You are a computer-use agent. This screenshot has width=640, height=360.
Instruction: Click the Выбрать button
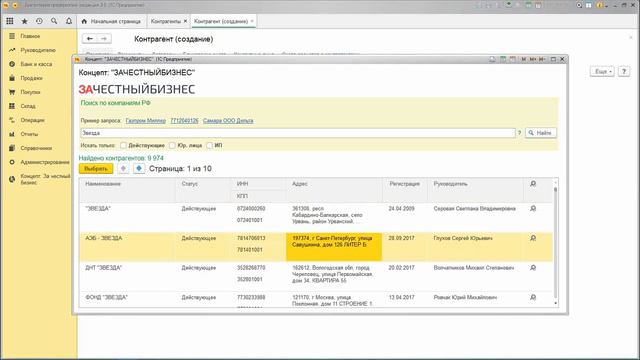[x=96, y=168]
